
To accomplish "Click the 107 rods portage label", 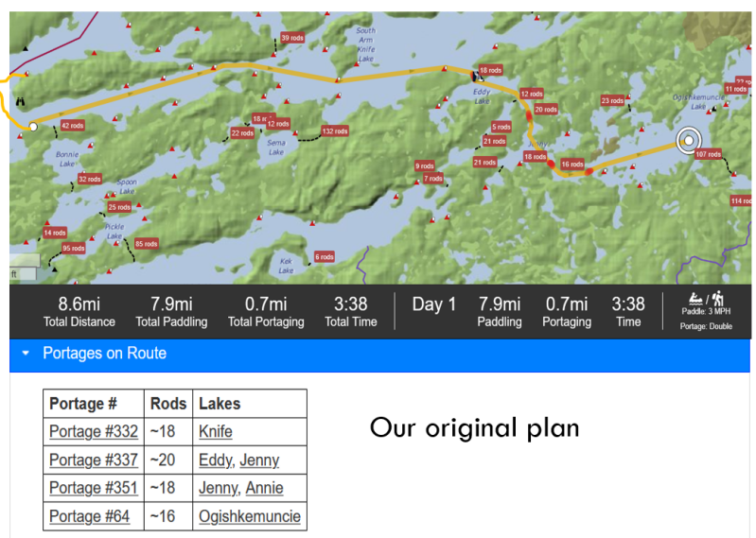I will pyautogui.click(x=708, y=154).
